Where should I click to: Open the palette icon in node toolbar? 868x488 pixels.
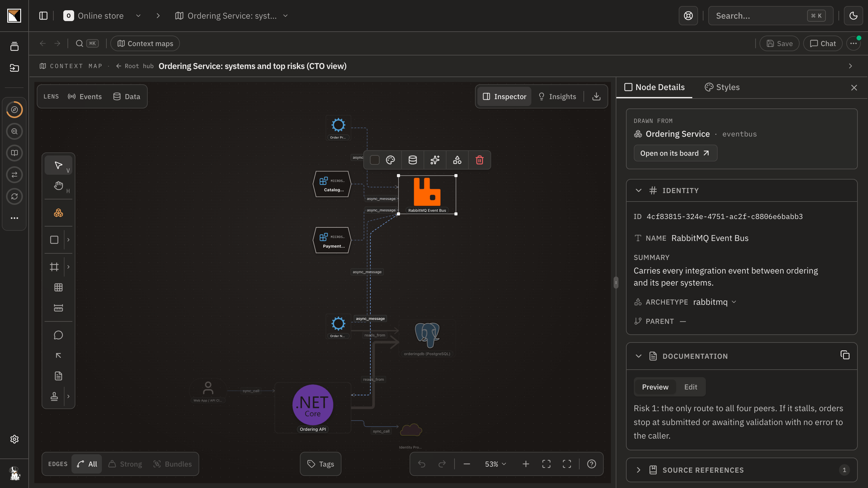(390, 160)
